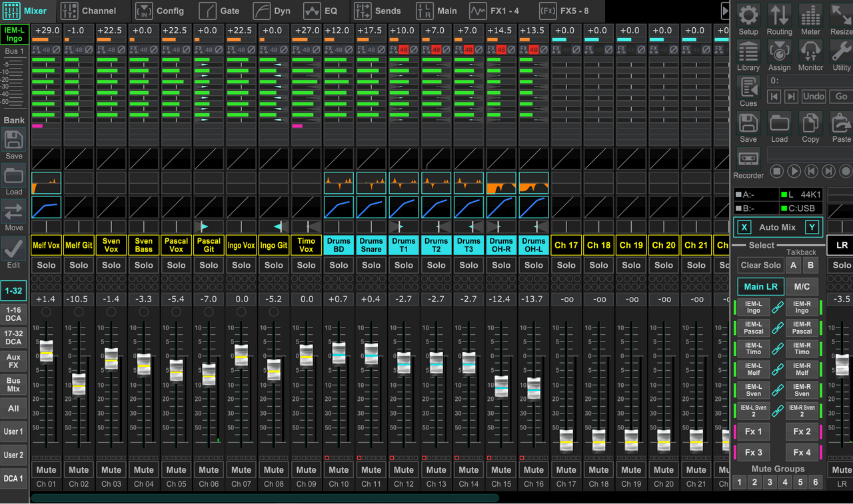Open the Monitor headphones icon

810,55
